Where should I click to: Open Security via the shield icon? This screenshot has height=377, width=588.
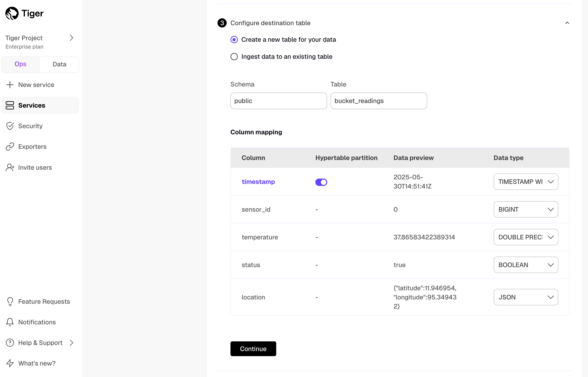10,126
